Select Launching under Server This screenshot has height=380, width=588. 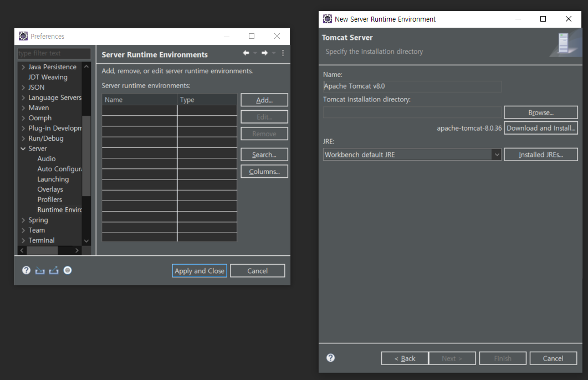pos(53,179)
